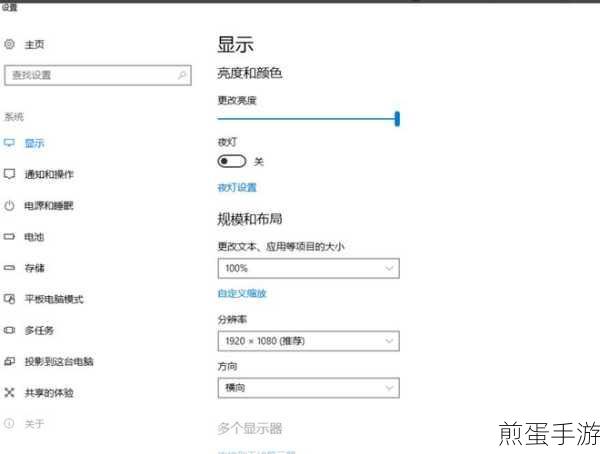Click the chevron arrow on the resolution combo box

coord(389,341)
